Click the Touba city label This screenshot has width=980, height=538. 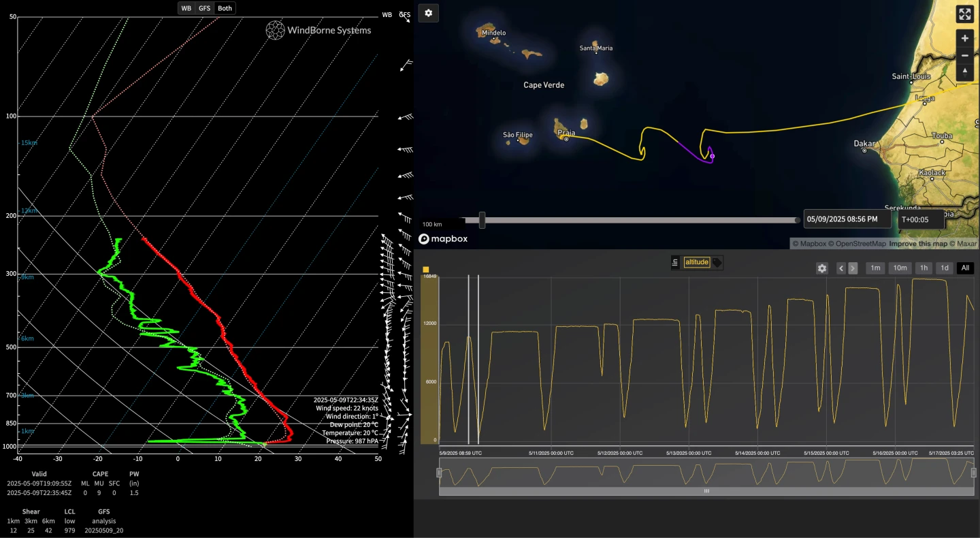pyautogui.click(x=942, y=136)
